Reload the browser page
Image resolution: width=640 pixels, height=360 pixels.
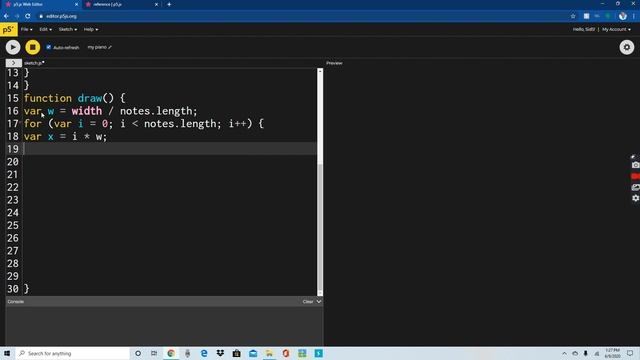coord(28,16)
